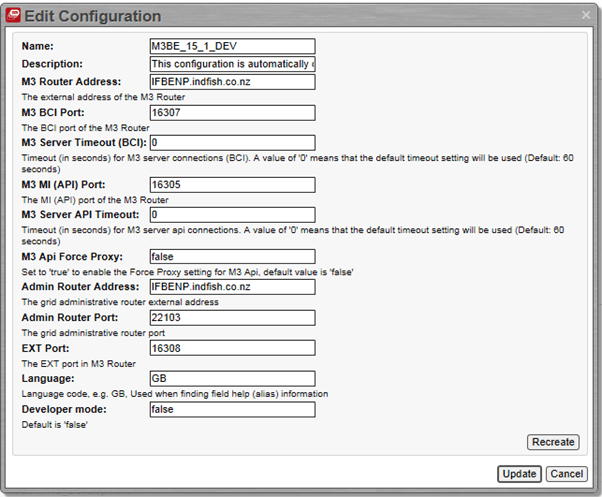Click the bold Name: label
Image resolution: width=602 pixels, height=497 pixels.
(x=39, y=46)
